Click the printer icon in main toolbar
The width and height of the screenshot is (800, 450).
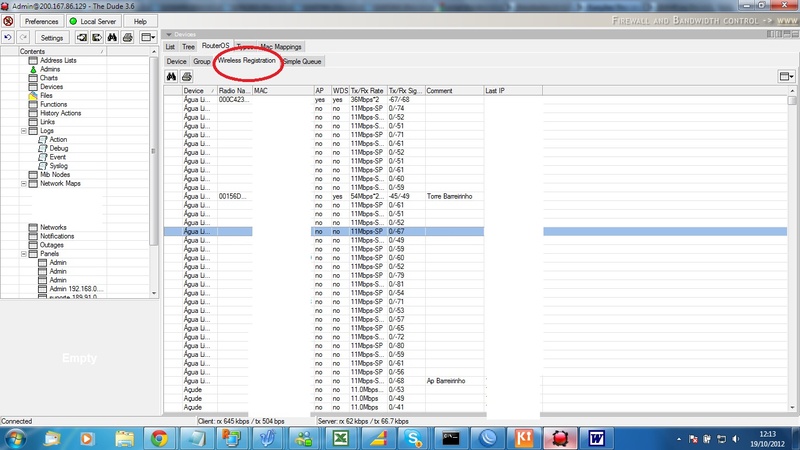click(128, 37)
